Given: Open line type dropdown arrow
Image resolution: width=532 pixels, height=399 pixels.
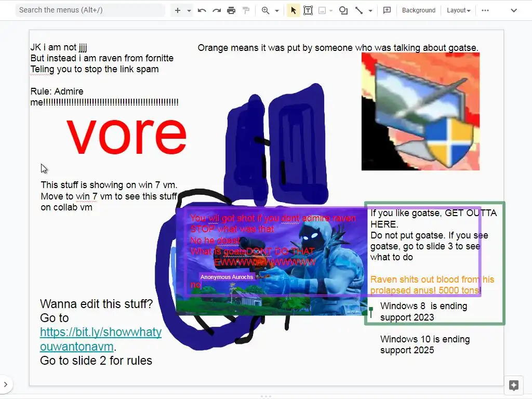Looking at the screenshot, I should pos(370,10).
